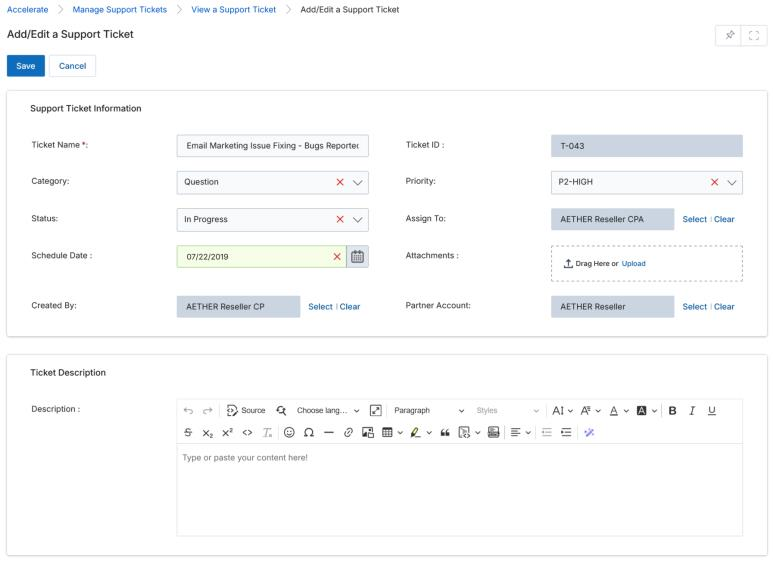Expand the Status dropdown
Viewport: 773px width, 561px height.
(358, 220)
